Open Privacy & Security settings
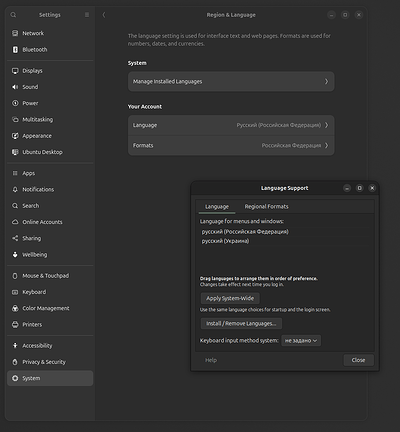The height and width of the screenshot is (432, 400). (x=50, y=362)
